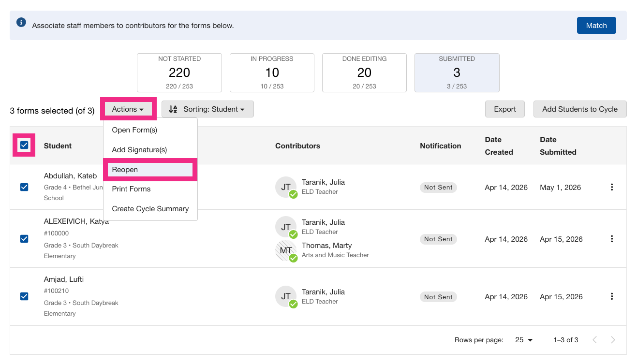Click Add Students to Cycle button
This screenshot has height=364, width=637.
[x=580, y=109]
